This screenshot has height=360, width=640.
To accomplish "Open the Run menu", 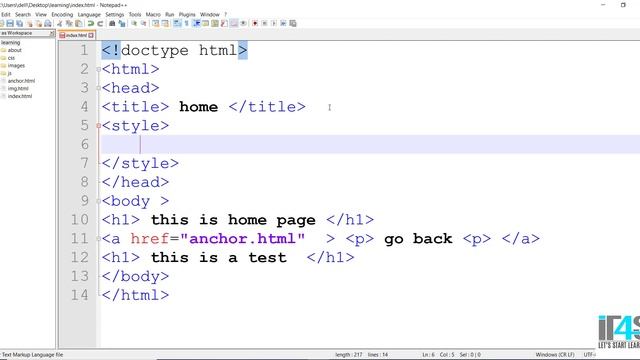I will pyautogui.click(x=169, y=14).
